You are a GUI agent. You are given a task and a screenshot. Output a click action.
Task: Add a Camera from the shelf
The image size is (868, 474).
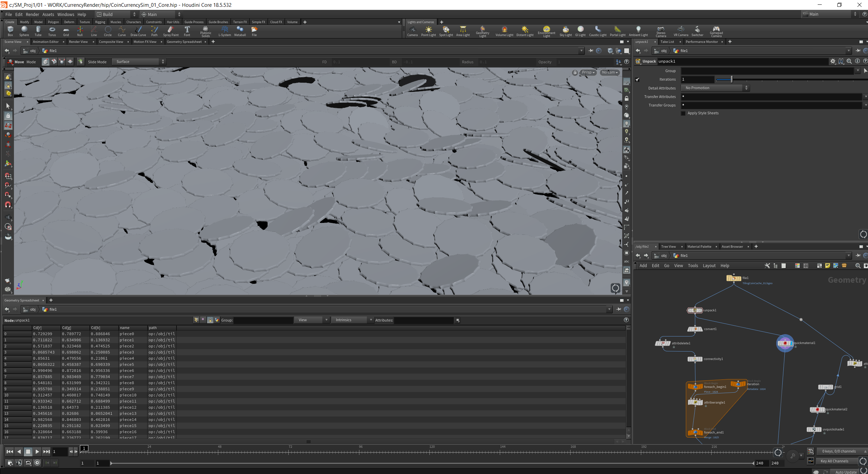pos(412,31)
